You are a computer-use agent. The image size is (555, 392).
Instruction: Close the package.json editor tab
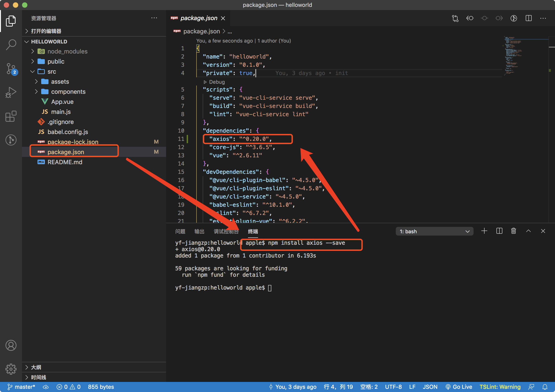[223, 18]
